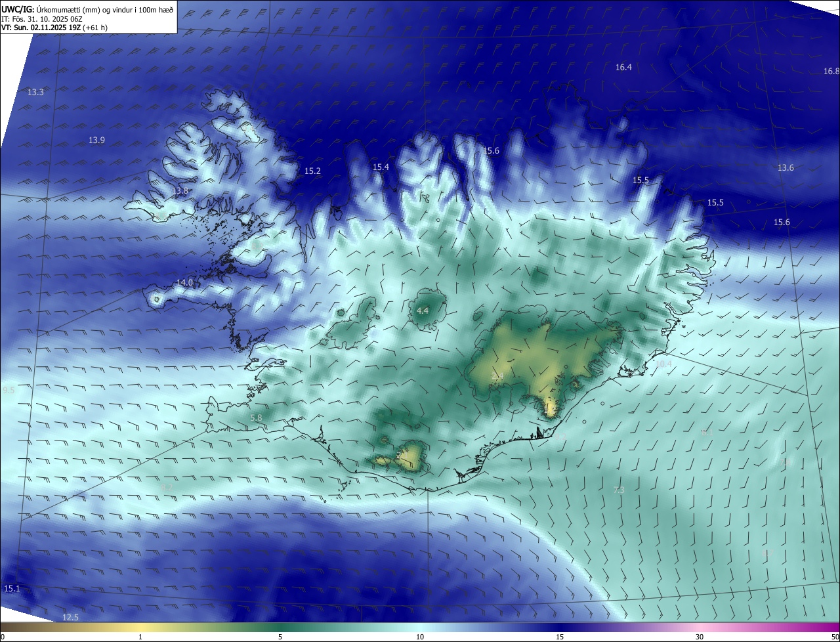Image resolution: width=840 pixels, height=642 pixels.
Task: Click the 13.8 value over the Westfjords
Action: pos(180,191)
